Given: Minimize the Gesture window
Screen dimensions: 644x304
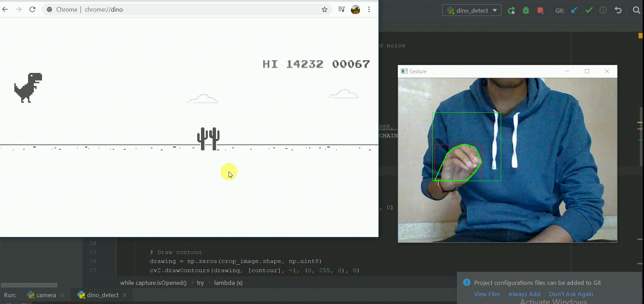Looking at the screenshot, I should pos(567,71).
